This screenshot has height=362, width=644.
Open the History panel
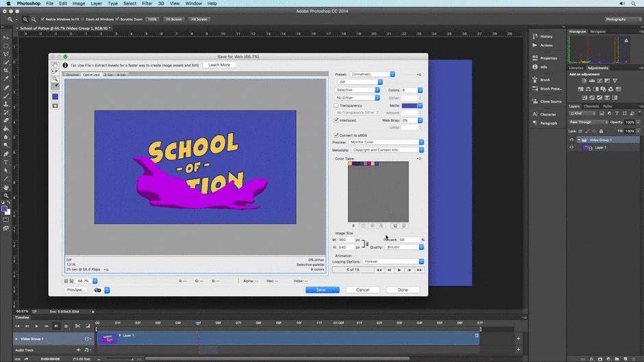pos(546,36)
